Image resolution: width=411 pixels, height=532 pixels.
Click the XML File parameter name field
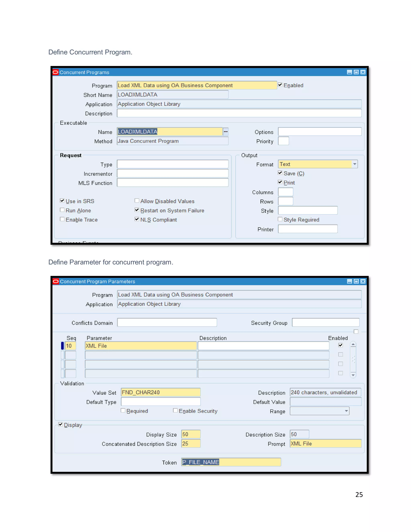(x=141, y=346)
